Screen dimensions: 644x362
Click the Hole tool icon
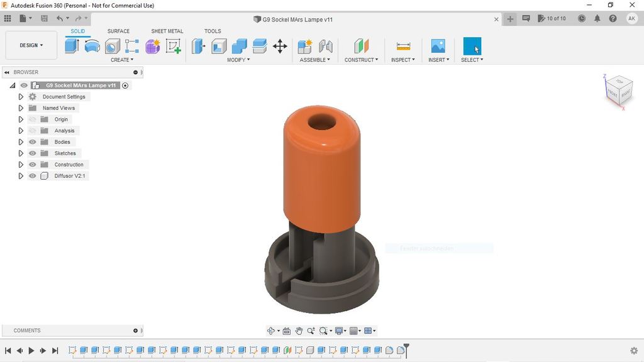pyautogui.click(x=113, y=46)
